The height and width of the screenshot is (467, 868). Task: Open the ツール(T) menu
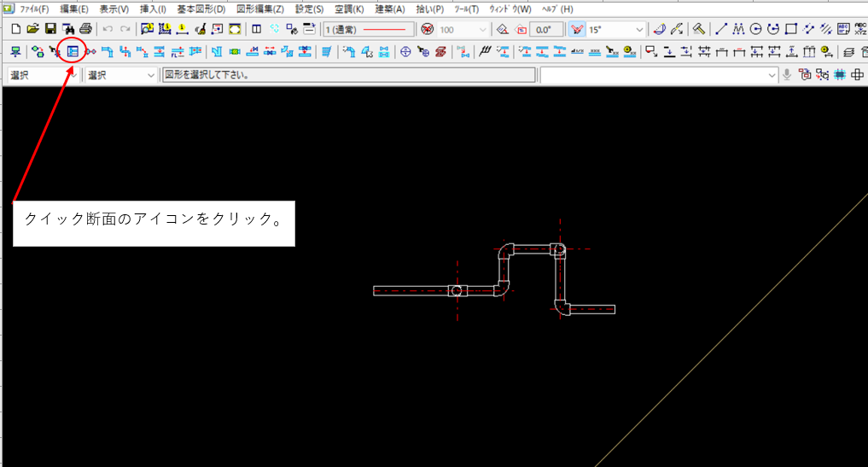pyautogui.click(x=466, y=9)
